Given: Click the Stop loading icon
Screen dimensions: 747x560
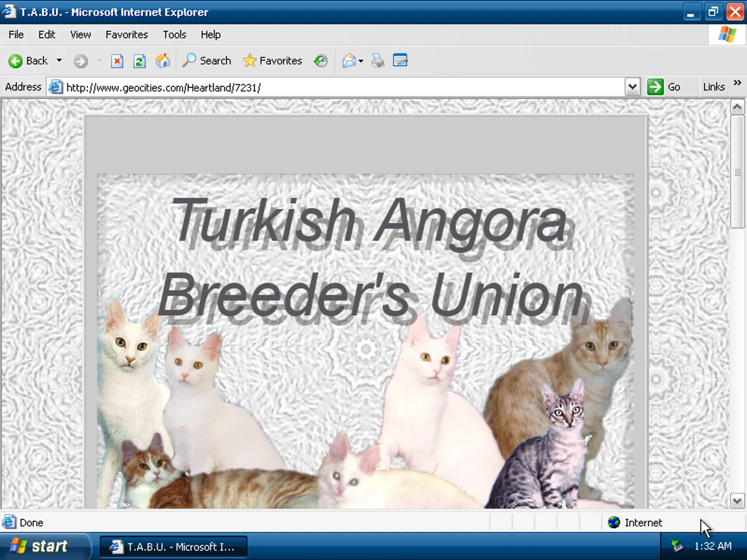Looking at the screenshot, I should (117, 61).
